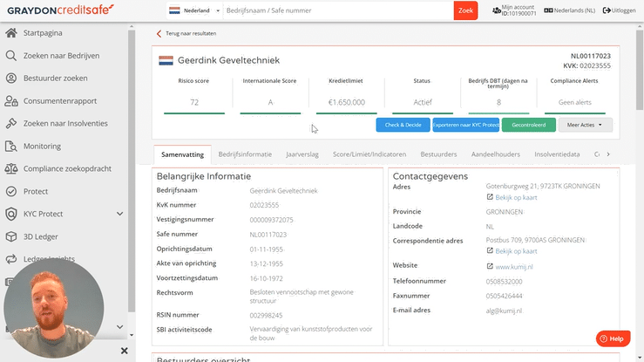This screenshot has width=644, height=362.
Task: Open the Aandeelhouders tab
Action: pyautogui.click(x=496, y=154)
